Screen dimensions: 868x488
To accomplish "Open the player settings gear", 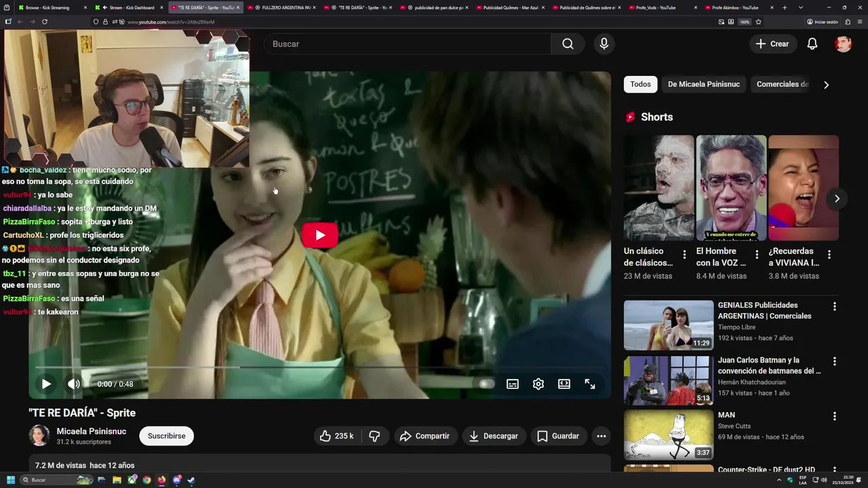I will pyautogui.click(x=538, y=384).
